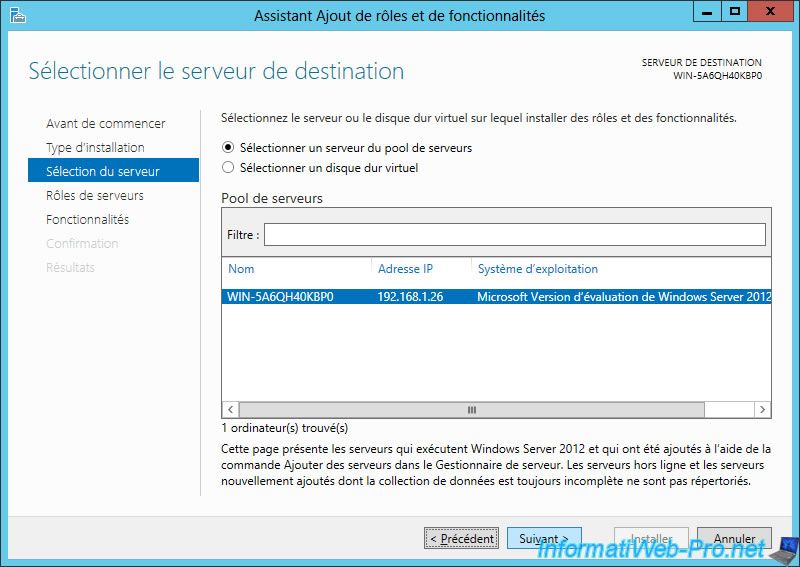This screenshot has width=800, height=567.
Task: Open the Type d'installation step
Action: point(95,147)
